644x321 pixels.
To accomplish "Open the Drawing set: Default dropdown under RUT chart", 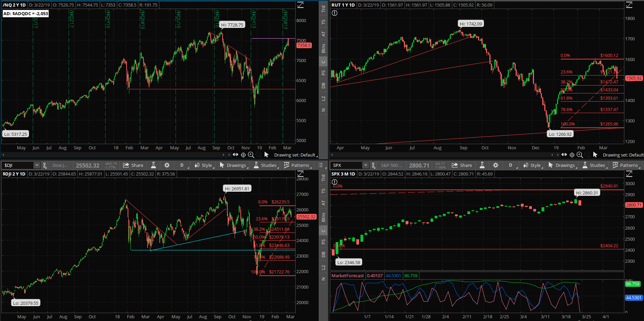I will pos(623,155).
